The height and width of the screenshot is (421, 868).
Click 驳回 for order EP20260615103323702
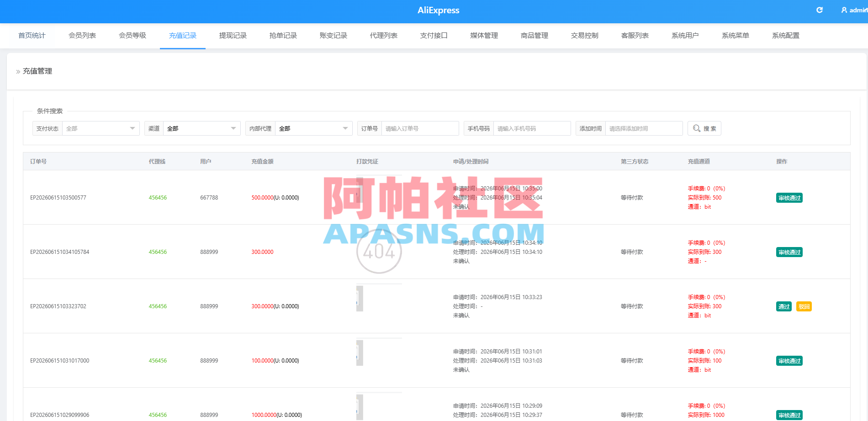point(804,306)
